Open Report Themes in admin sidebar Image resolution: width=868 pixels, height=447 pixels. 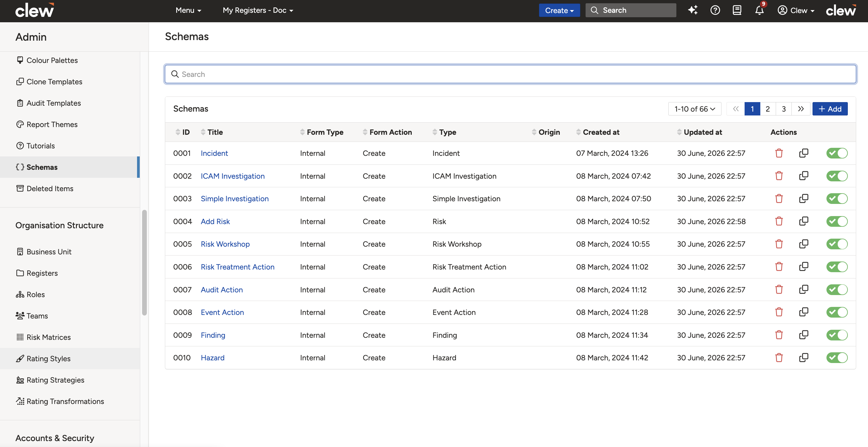70,124
